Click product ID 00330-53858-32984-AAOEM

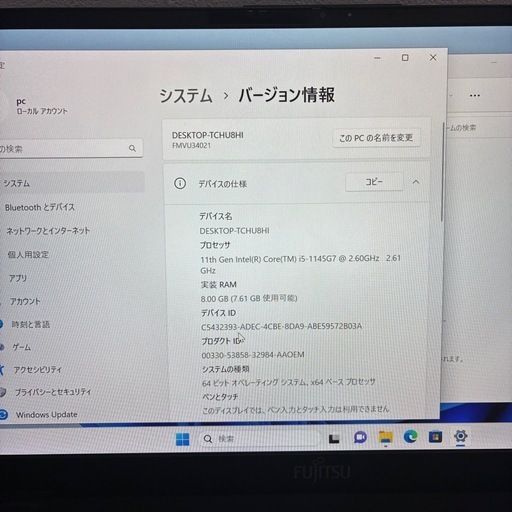point(253,355)
